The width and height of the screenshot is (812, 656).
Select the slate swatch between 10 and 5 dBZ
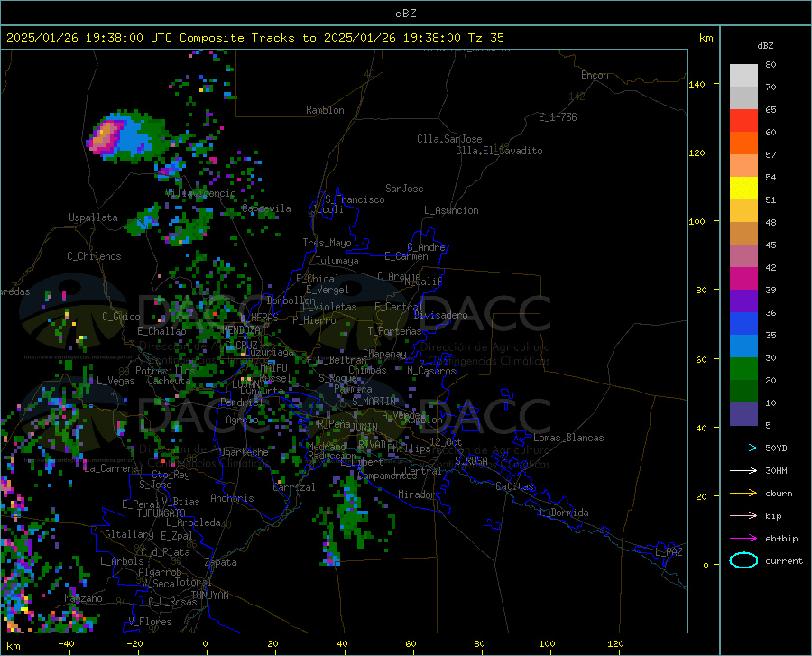click(x=743, y=414)
